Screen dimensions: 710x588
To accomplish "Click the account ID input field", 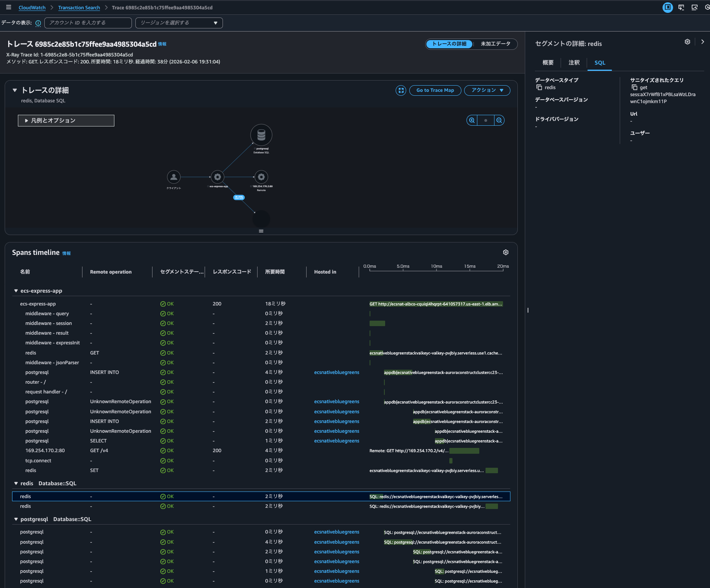I will point(88,23).
